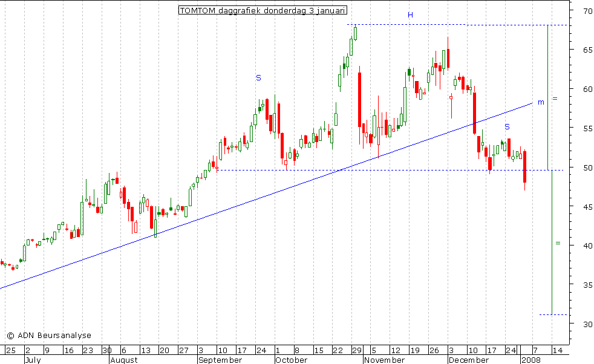The image size is (594, 364).
Task: Select the 50 price axis label
Action: 587,167
